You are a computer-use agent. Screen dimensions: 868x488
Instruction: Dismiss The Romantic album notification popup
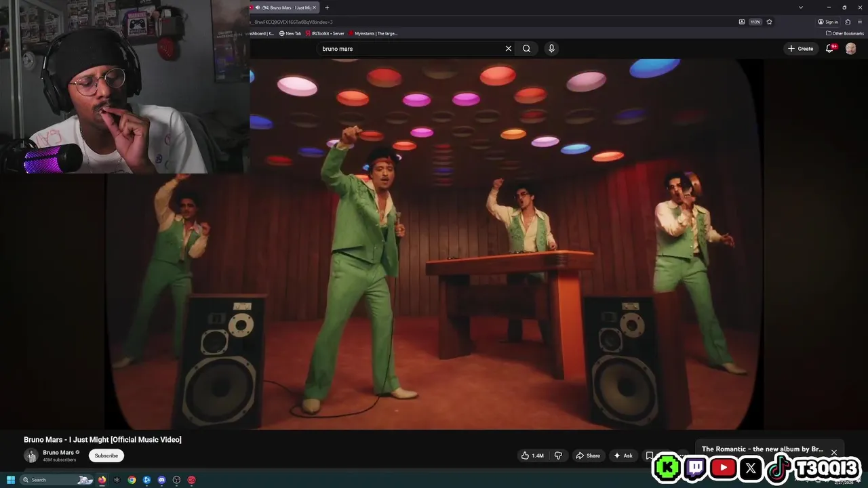834,452
